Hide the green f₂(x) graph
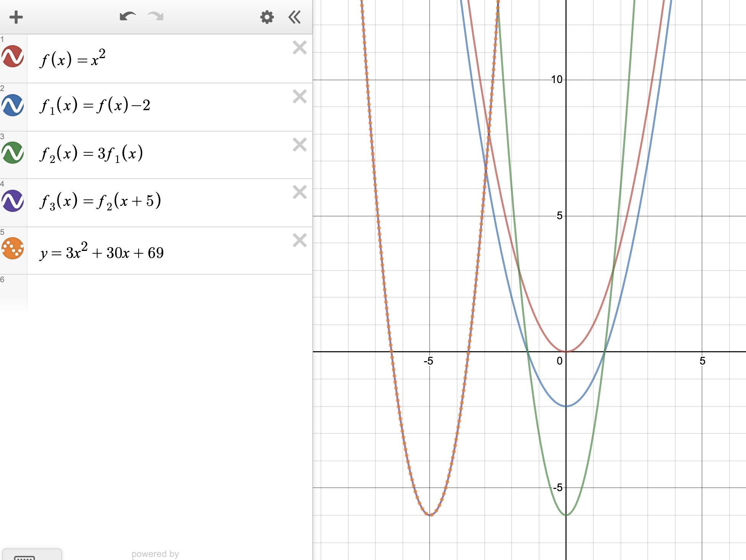The height and width of the screenshot is (560, 746). [x=13, y=153]
